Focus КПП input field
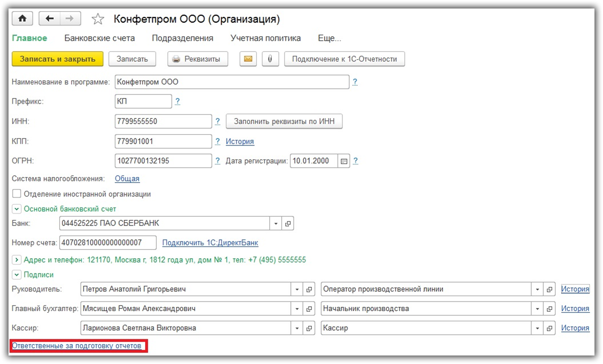The height and width of the screenshot is (364, 603). [163, 141]
